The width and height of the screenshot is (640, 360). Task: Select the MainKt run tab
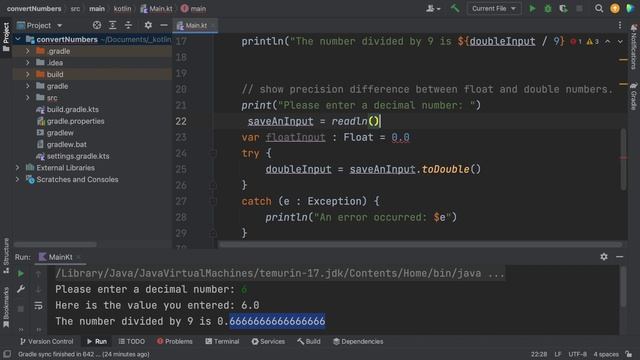tap(59, 257)
